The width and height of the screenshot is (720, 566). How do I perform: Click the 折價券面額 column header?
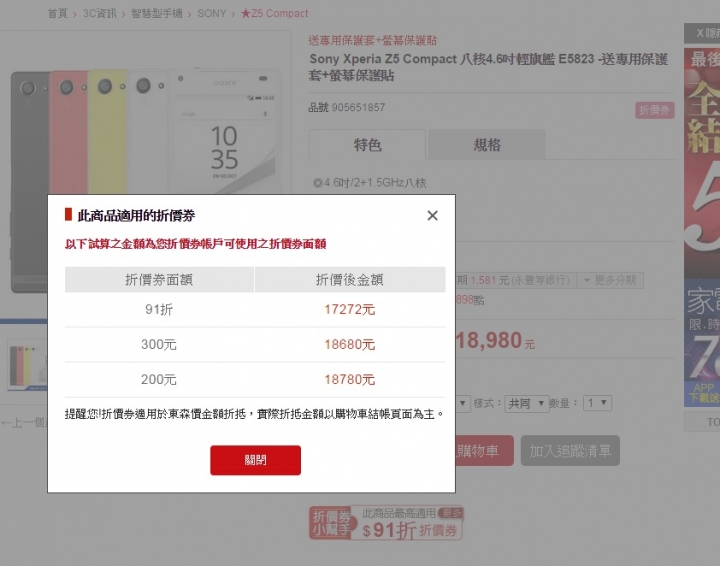point(159,280)
